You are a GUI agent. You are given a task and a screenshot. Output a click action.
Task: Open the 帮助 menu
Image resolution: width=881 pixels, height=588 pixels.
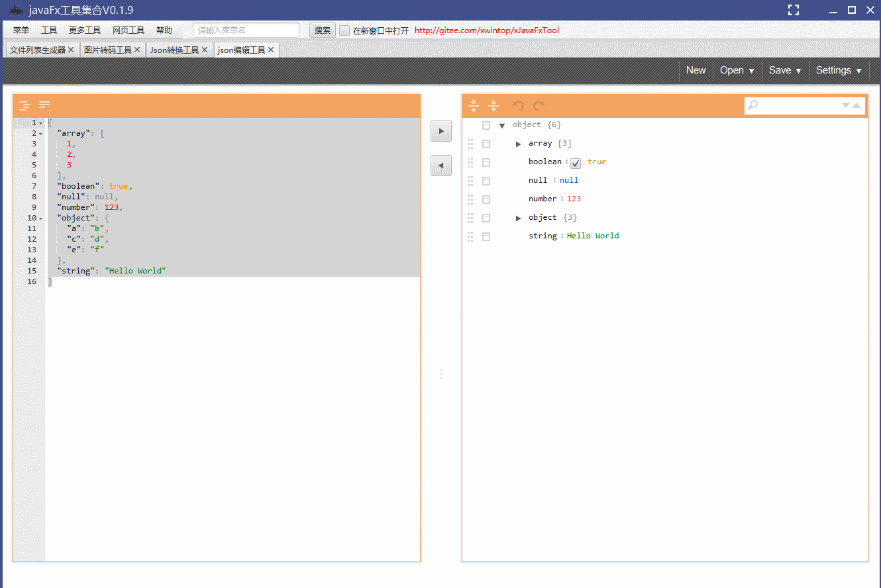pos(164,30)
